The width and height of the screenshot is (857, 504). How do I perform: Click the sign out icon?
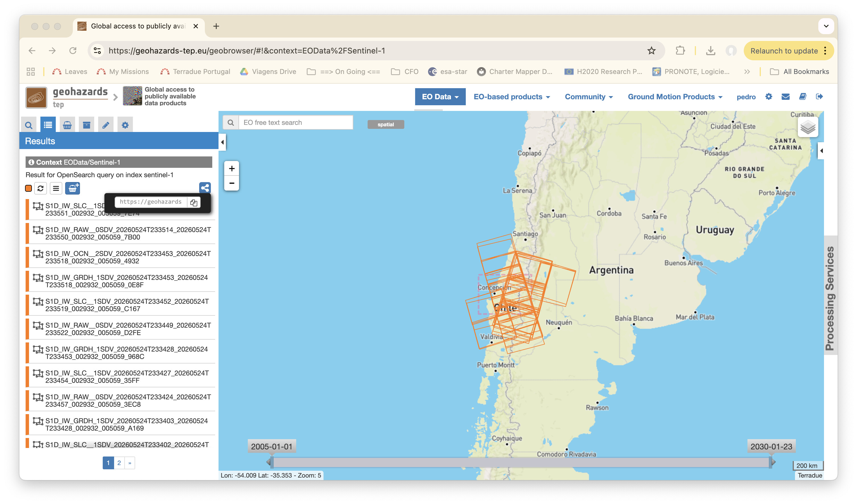pos(819,96)
